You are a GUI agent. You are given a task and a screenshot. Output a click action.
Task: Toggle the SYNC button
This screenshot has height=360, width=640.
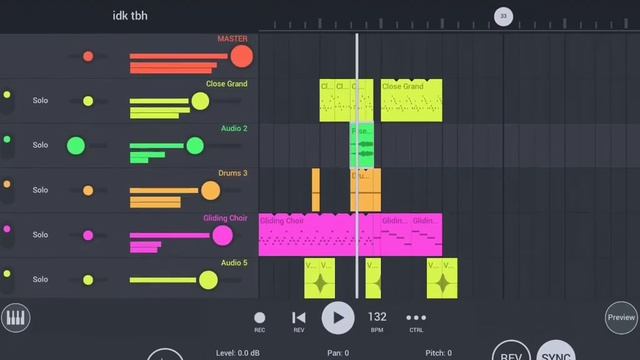click(556, 351)
